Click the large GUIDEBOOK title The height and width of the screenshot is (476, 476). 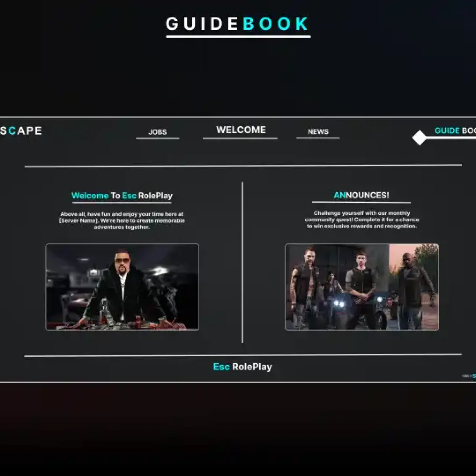238,24
